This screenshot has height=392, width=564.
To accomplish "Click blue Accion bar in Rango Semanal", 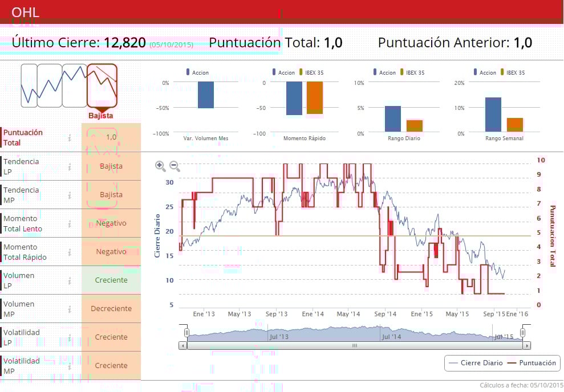I will coord(493,115).
